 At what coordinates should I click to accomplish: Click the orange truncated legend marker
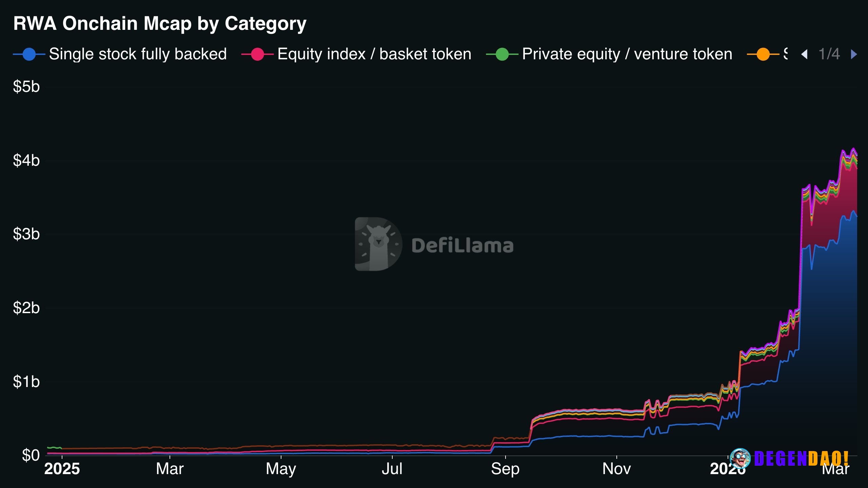(x=763, y=54)
